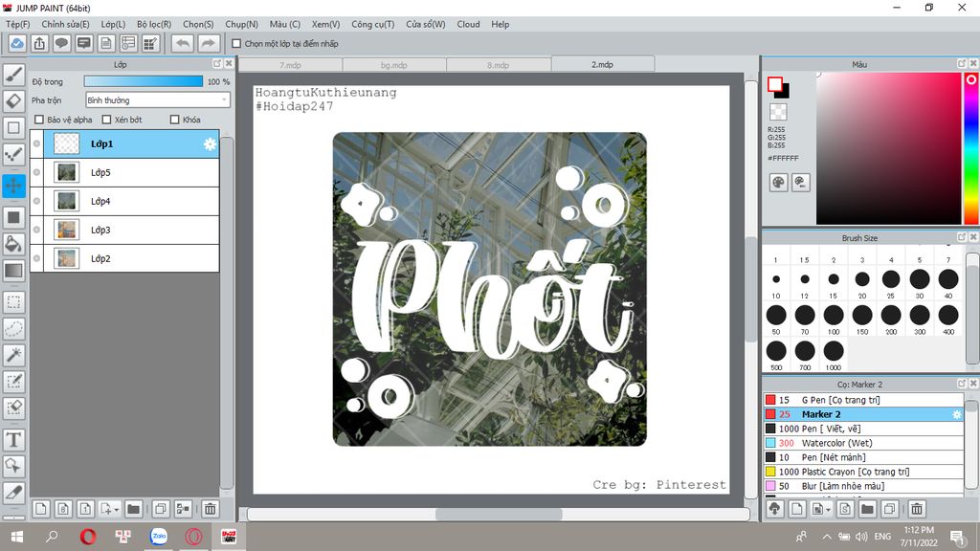980x551 pixels.
Task: Select the Plastic Crayon brush
Action: coord(863,472)
